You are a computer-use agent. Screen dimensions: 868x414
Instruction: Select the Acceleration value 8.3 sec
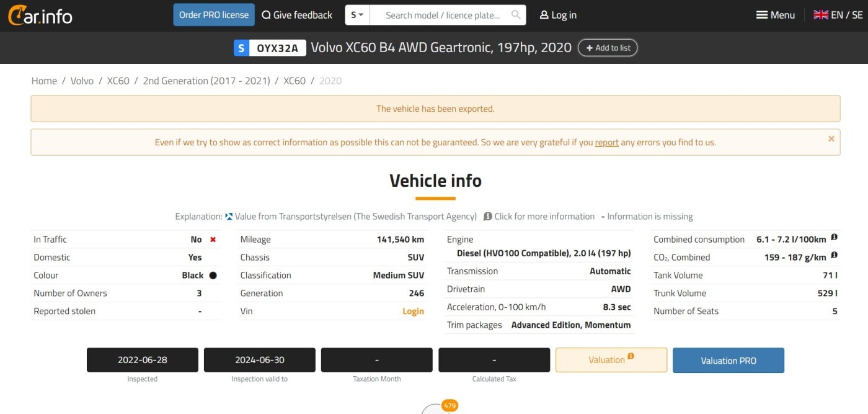[617, 307]
